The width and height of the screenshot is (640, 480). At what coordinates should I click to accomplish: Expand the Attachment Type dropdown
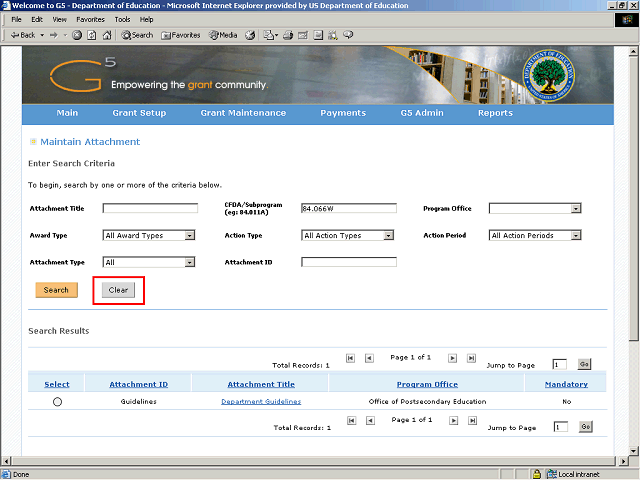point(189,262)
